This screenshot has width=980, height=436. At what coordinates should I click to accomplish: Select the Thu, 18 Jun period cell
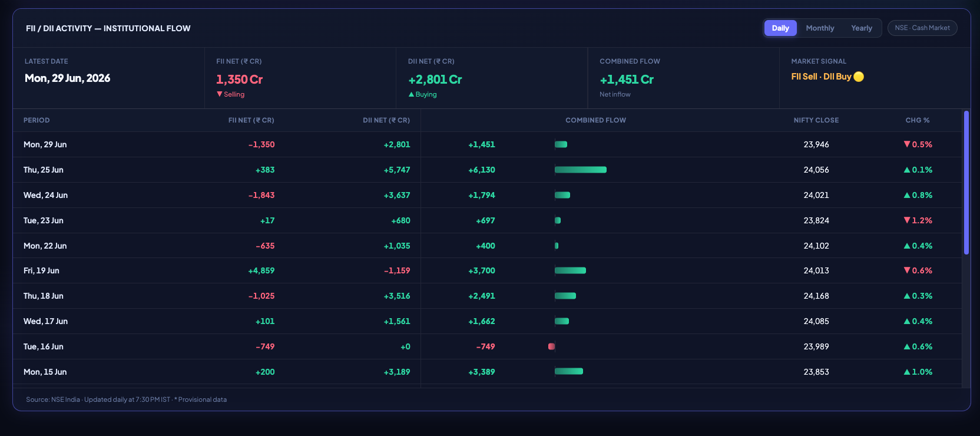[44, 296]
